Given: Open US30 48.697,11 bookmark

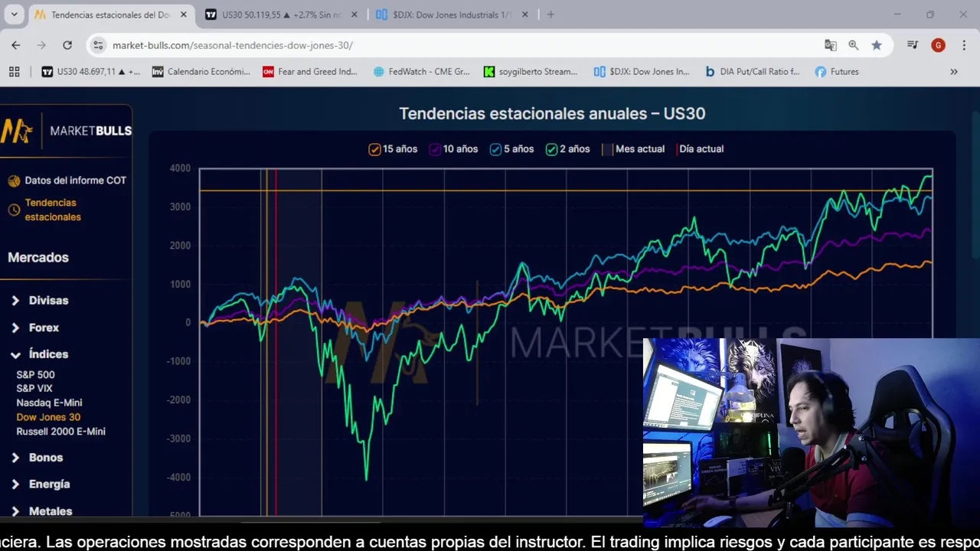Looking at the screenshot, I should tap(91, 71).
